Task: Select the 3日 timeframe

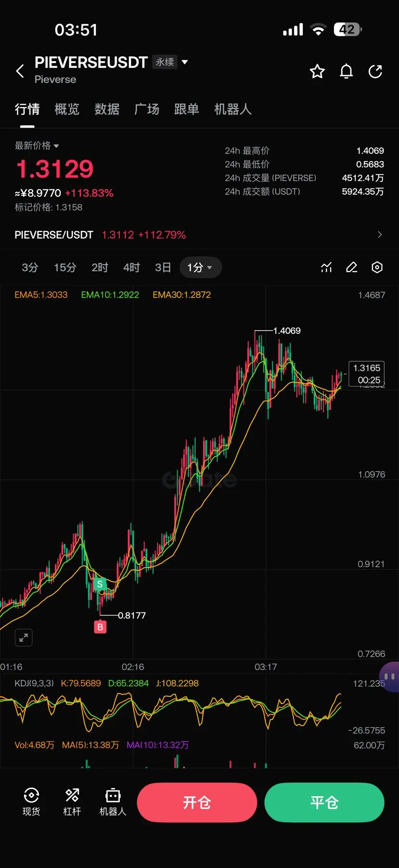Action: tap(163, 267)
